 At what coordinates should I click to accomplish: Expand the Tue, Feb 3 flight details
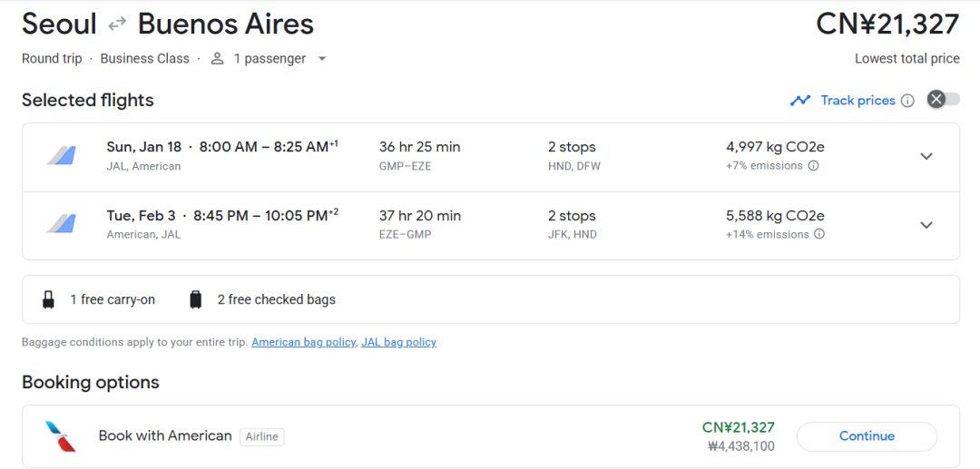(926, 225)
